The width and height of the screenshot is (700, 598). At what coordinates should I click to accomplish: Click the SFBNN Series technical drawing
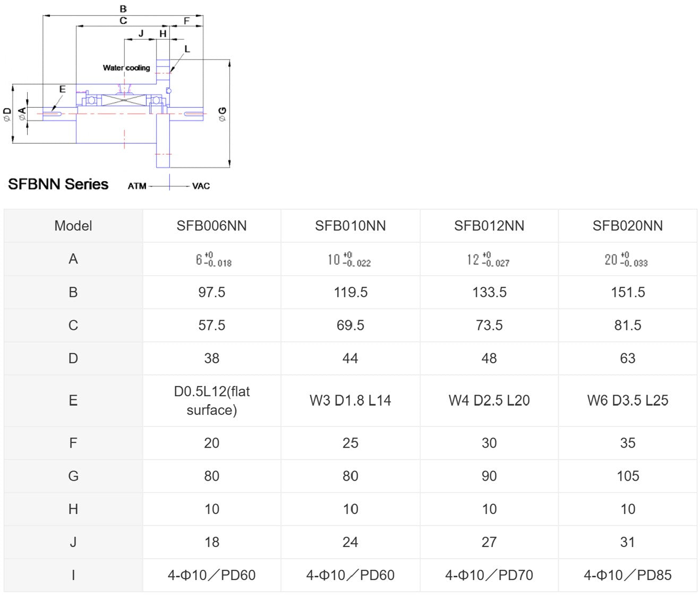[117, 98]
